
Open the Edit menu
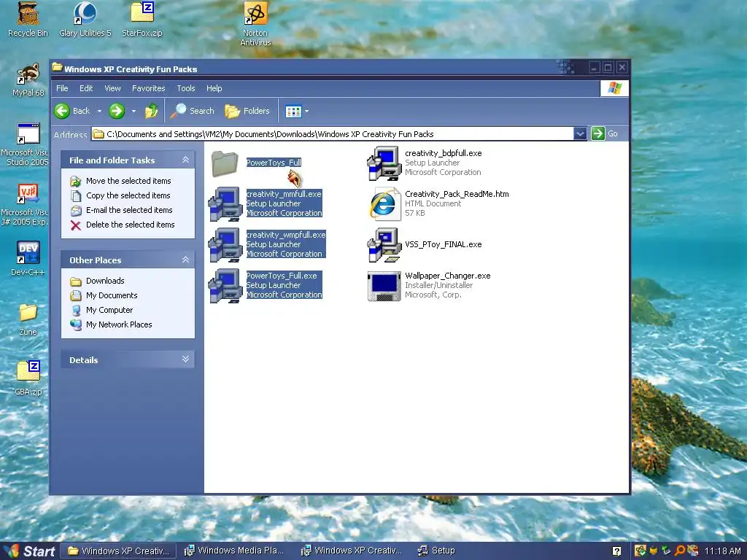(x=86, y=88)
